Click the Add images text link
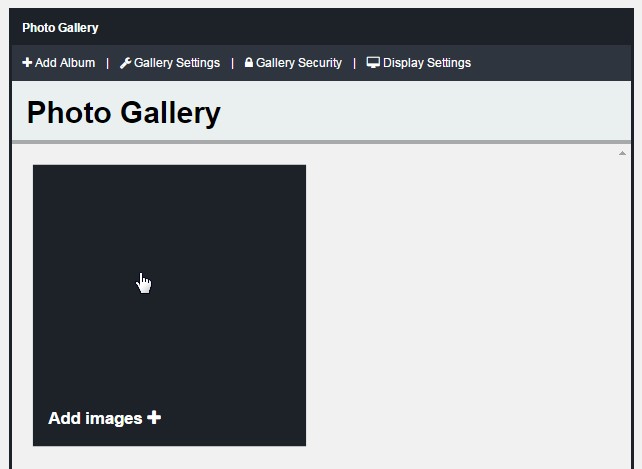The height and width of the screenshot is (469, 642). (x=96, y=418)
